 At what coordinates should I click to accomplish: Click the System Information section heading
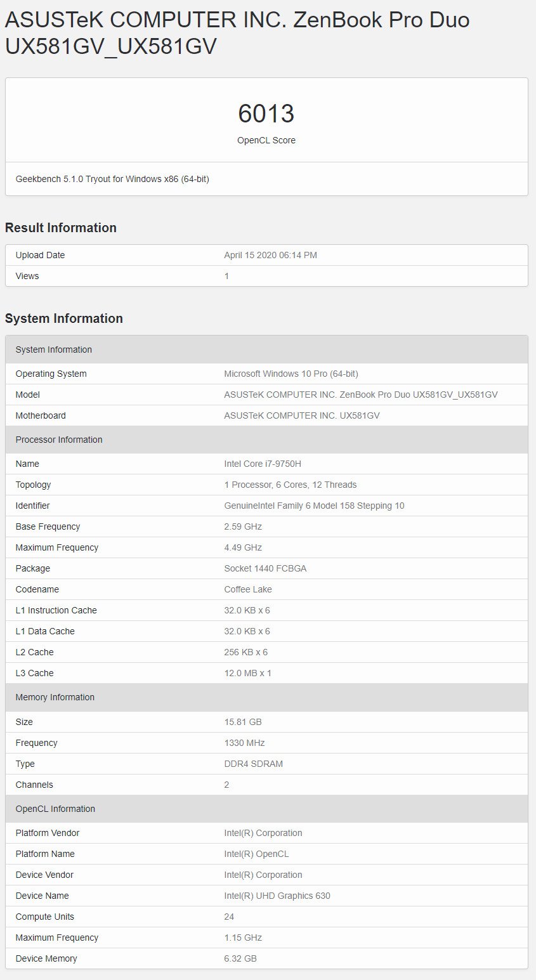pos(64,318)
